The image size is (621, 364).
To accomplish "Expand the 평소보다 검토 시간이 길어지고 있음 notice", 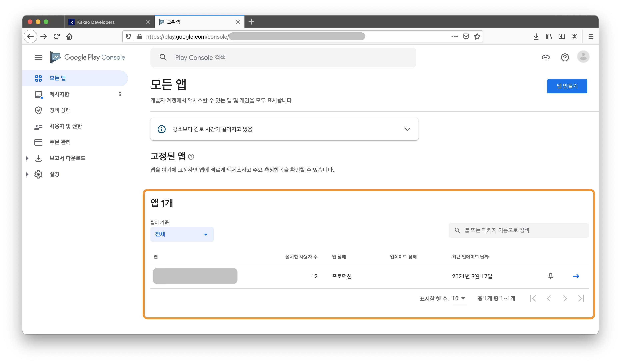I will (407, 129).
